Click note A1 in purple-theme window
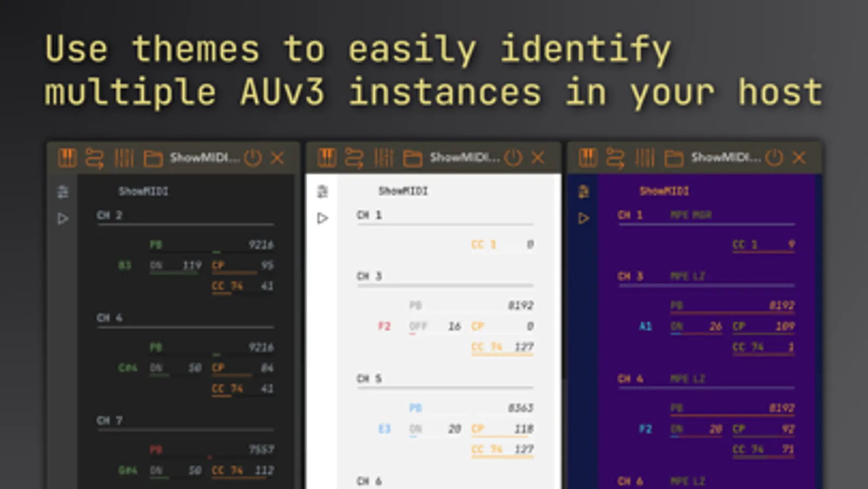Viewport: 868px width, 489px height. click(x=645, y=327)
